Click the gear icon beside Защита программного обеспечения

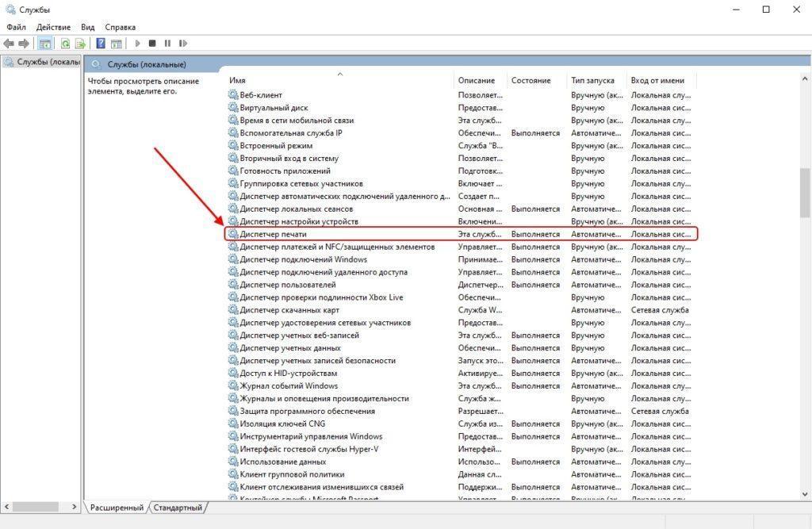(x=233, y=411)
